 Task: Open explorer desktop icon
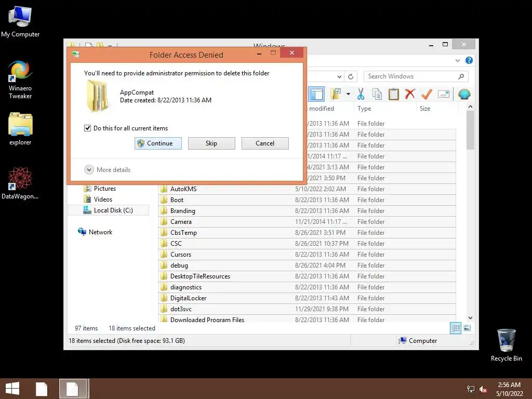(x=20, y=129)
